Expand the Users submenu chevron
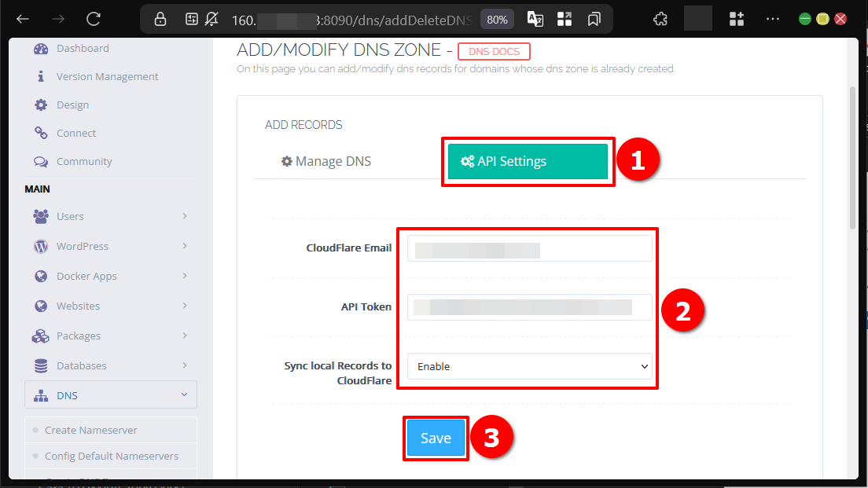Image resolution: width=868 pixels, height=488 pixels. tap(184, 216)
